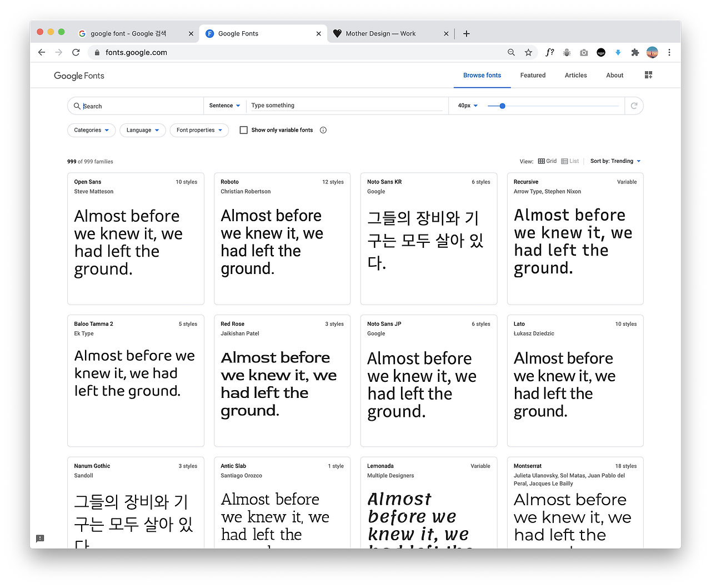
Task: Open the Red Rose font card
Action: pos(282,381)
